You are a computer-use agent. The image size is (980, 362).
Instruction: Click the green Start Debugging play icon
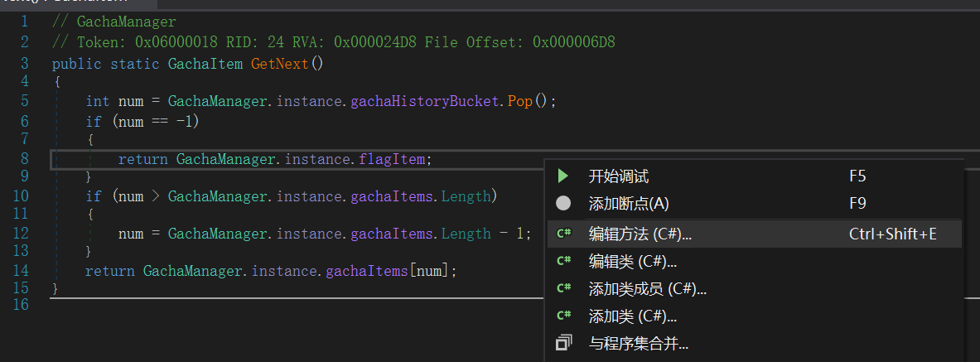point(563,176)
